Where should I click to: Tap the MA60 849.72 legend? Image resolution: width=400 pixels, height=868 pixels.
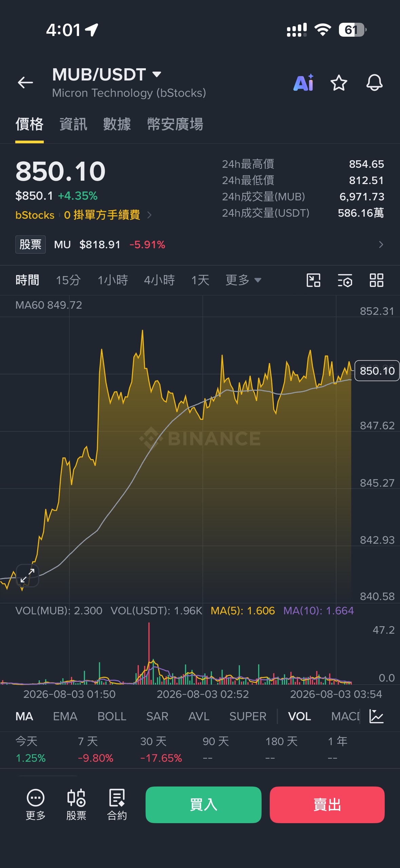(x=49, y=305)
